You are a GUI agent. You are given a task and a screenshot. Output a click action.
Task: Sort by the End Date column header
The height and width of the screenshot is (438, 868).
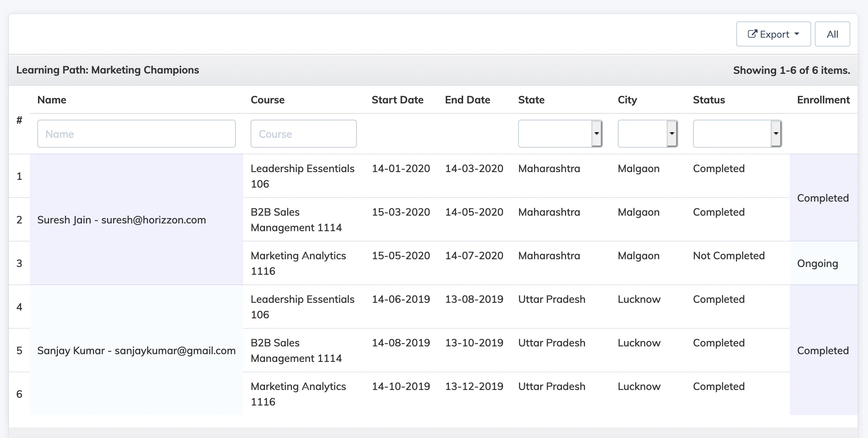[x=468, y=100]
